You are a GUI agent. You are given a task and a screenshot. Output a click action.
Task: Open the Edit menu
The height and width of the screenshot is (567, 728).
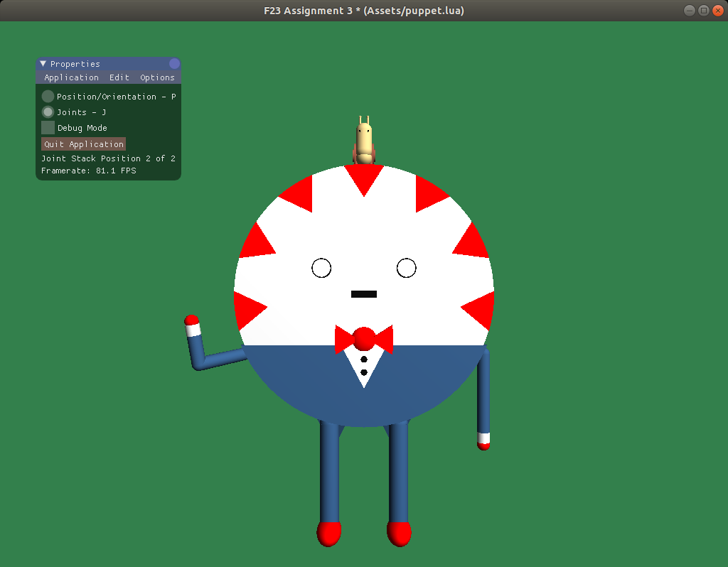pos(119,77)
